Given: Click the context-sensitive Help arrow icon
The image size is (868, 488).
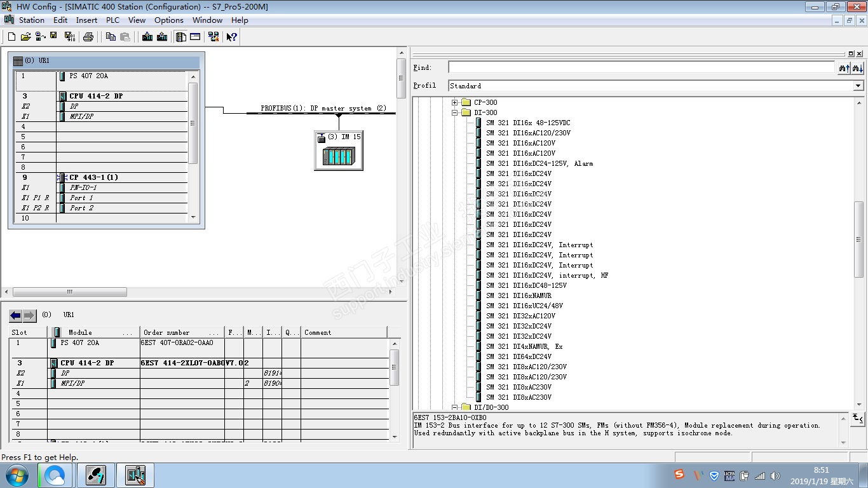Looking at the screenshot, I should 232,37.
